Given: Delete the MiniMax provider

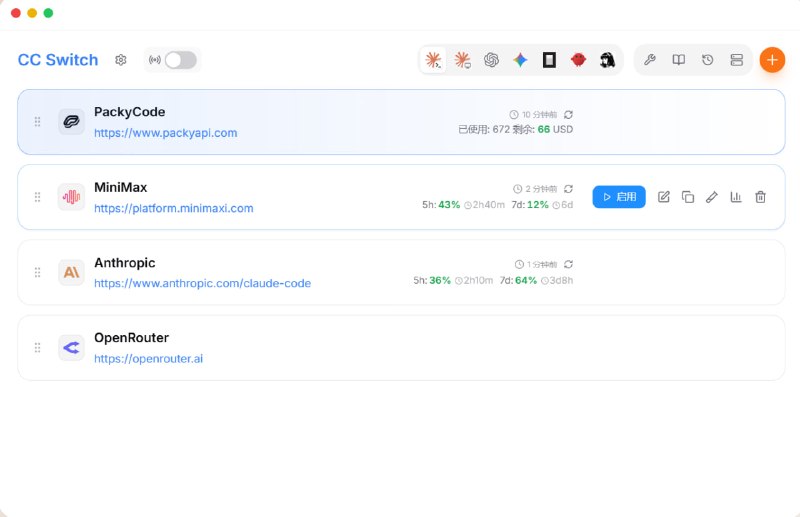Looking at the screenshot, I should (x=760, y=196).
